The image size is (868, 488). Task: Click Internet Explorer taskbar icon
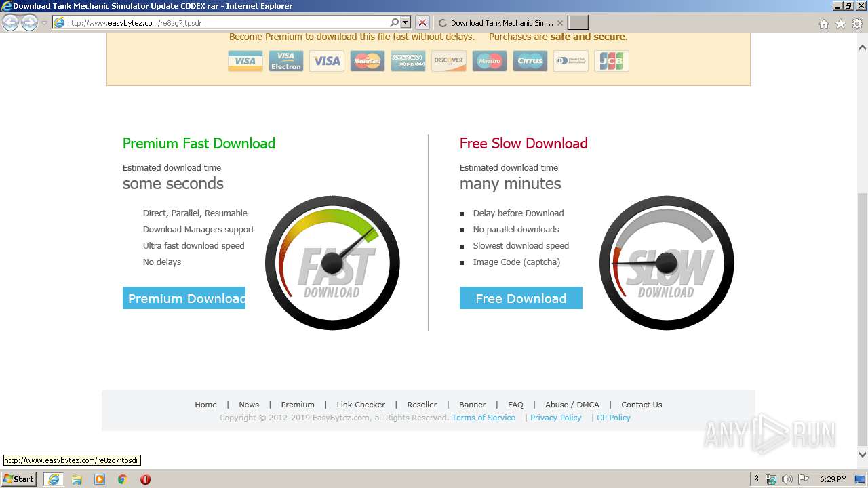coord(54,479)
